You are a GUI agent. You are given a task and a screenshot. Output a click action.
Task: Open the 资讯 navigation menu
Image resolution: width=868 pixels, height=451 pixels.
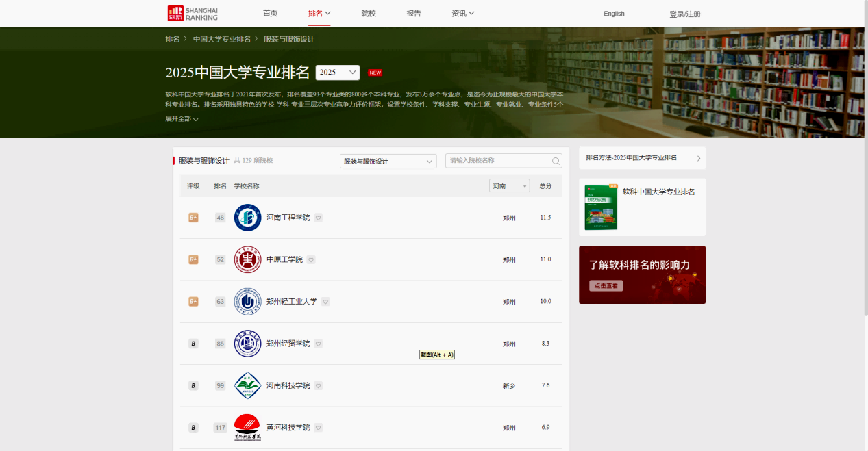point(462,14)
